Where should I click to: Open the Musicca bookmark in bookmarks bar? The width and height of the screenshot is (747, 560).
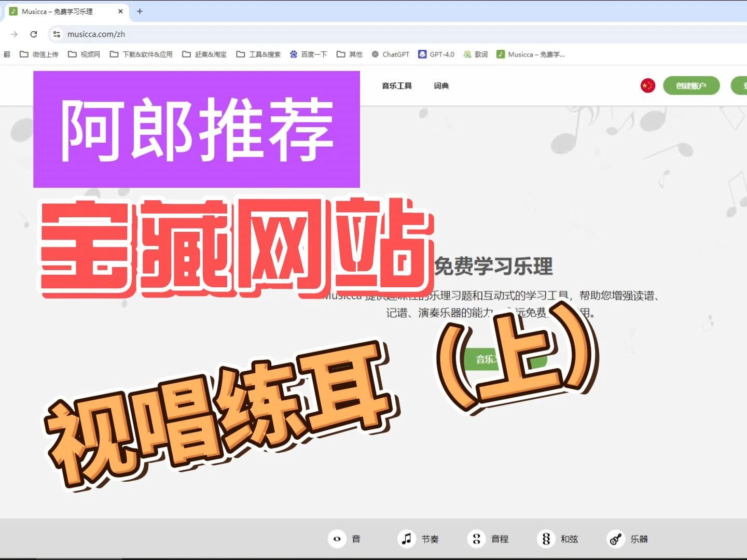coord(531,54)
